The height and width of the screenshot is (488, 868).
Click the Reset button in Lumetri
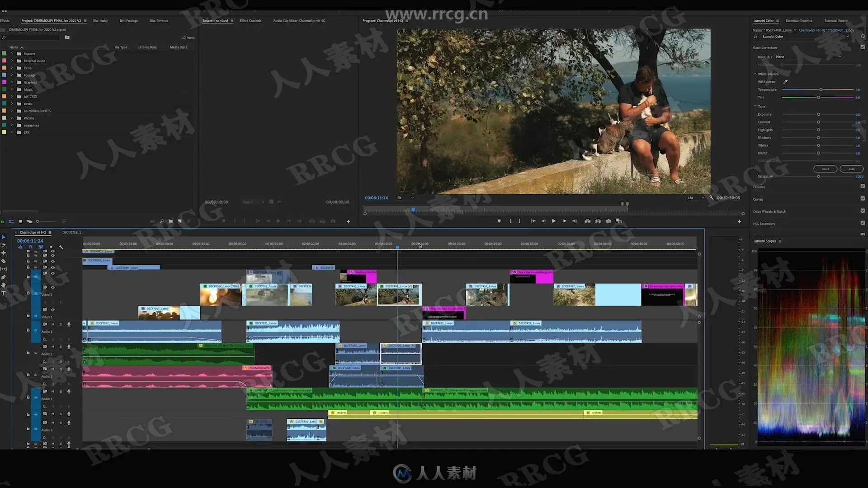825,169
